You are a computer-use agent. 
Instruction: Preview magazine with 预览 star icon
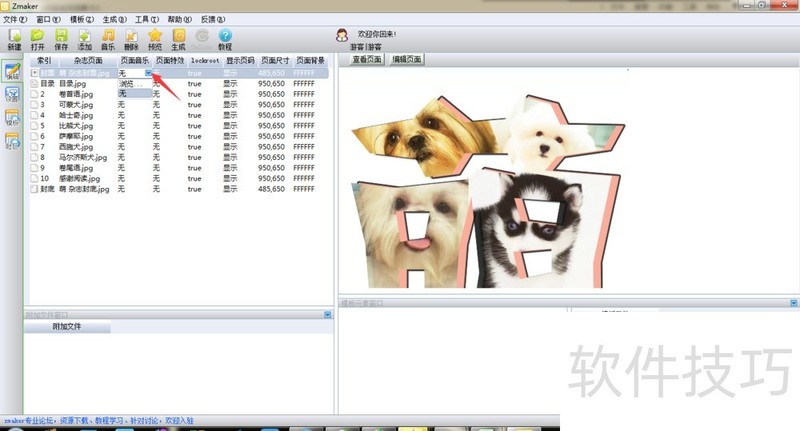click(x=155, y=37)
